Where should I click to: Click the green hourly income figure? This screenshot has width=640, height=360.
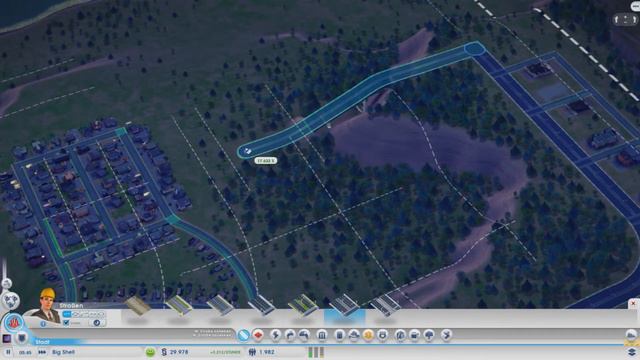pyautogui.click(x=225, y=352)
